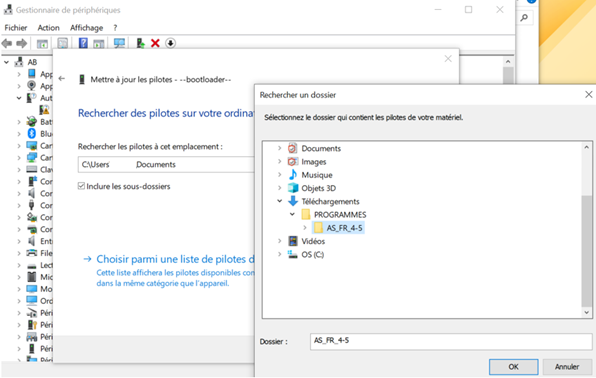Click Choisir parmi une liste de pilotes link

pyautogui.click(x=175, y=259)
